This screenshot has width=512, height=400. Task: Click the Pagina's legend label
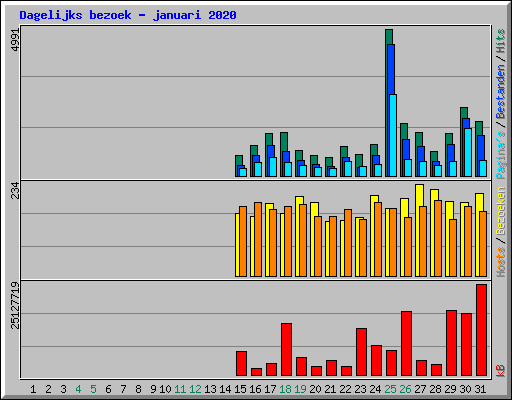pyautogui.click(x=500, y=155)
